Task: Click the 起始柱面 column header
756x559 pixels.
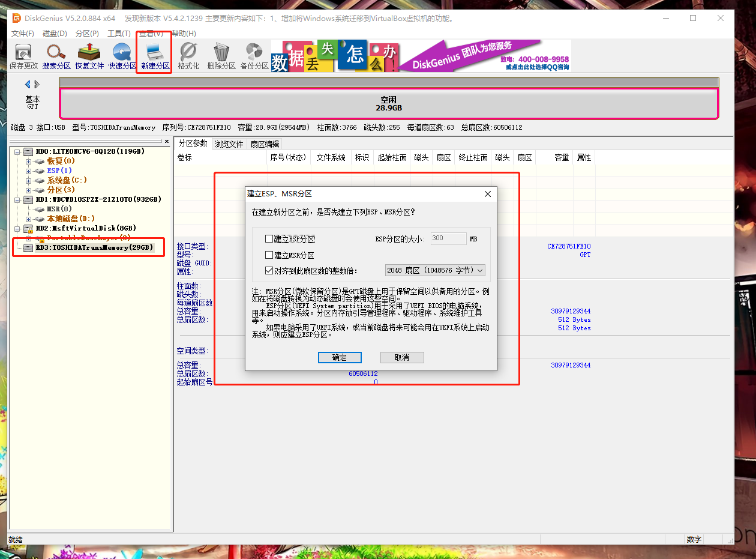Action: [x=392, y=158]
